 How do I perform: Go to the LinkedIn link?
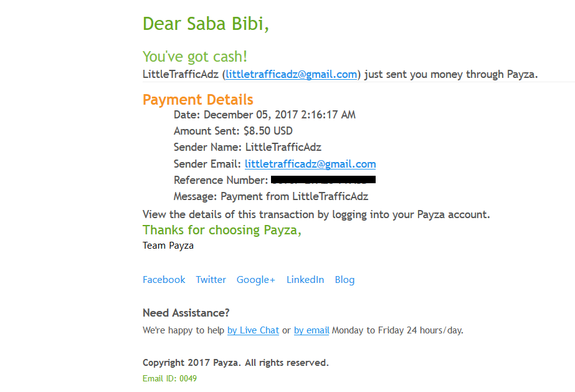tap(305, 280)
